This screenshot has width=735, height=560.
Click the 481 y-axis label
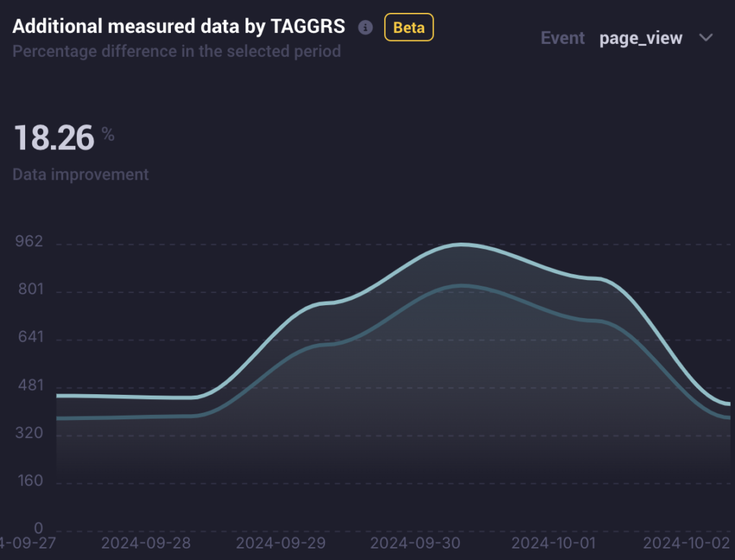(x=30, y=385)
